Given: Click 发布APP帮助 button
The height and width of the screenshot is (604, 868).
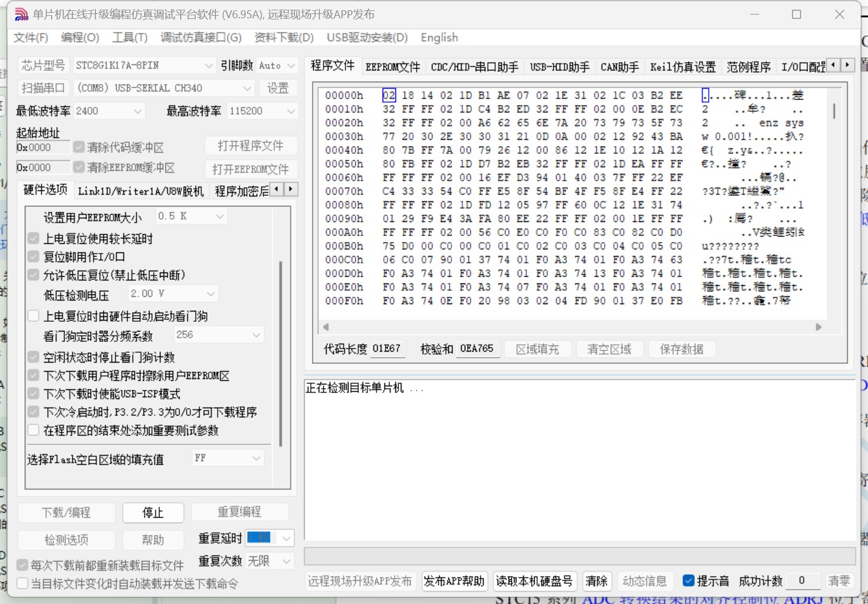Looking at the screenshot, I should coord(454,581).
